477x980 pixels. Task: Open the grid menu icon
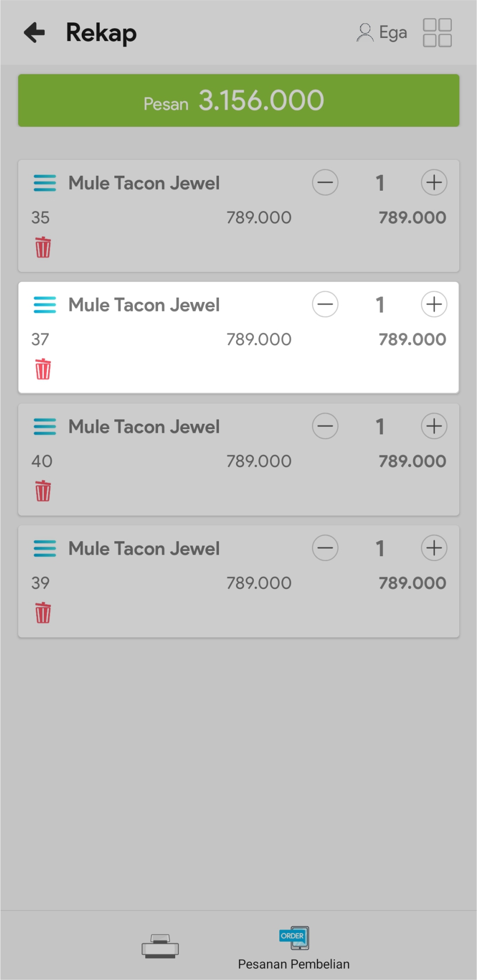click(x=437, y=33)
